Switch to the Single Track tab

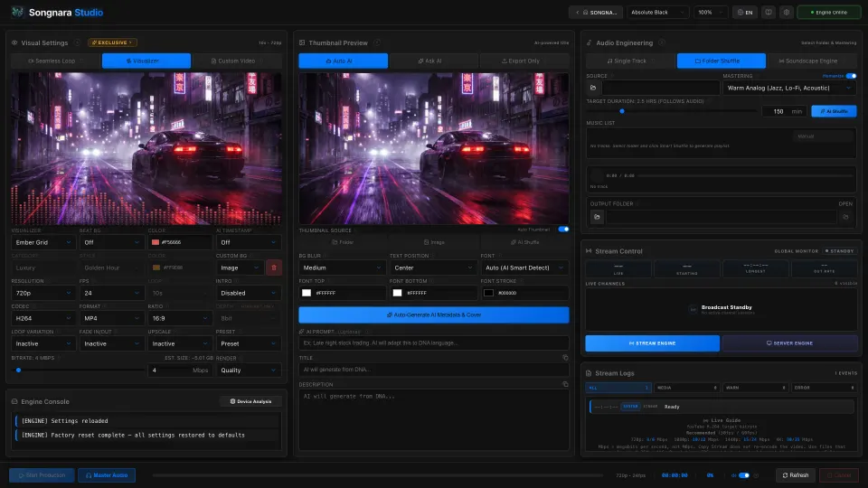pyautogui.click(x=630, y=61)
